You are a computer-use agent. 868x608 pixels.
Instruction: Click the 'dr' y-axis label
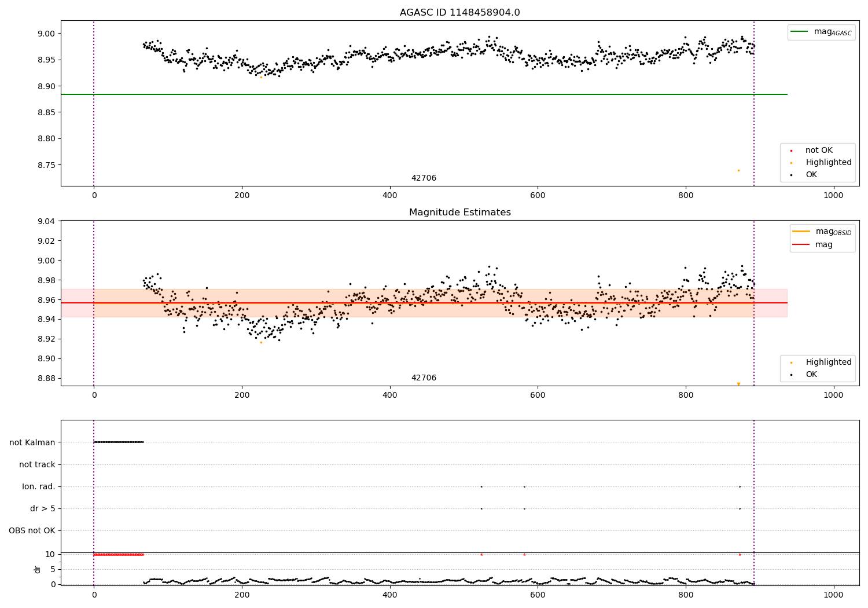coord(38,569)
